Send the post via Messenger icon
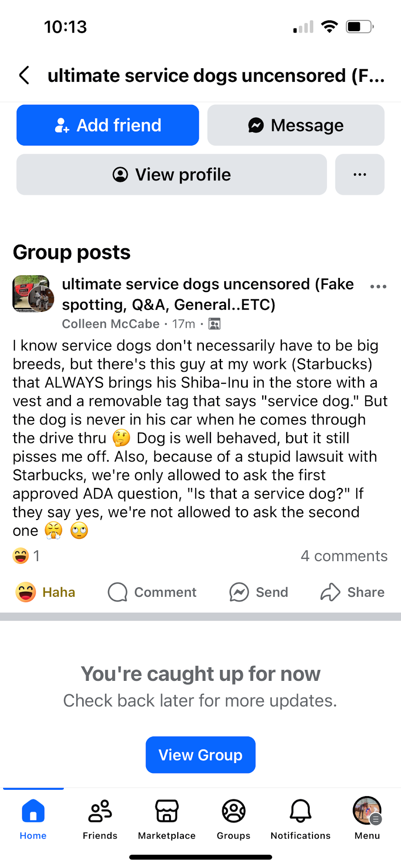Viewport: 401px width, 868px height. pos(239,592)
